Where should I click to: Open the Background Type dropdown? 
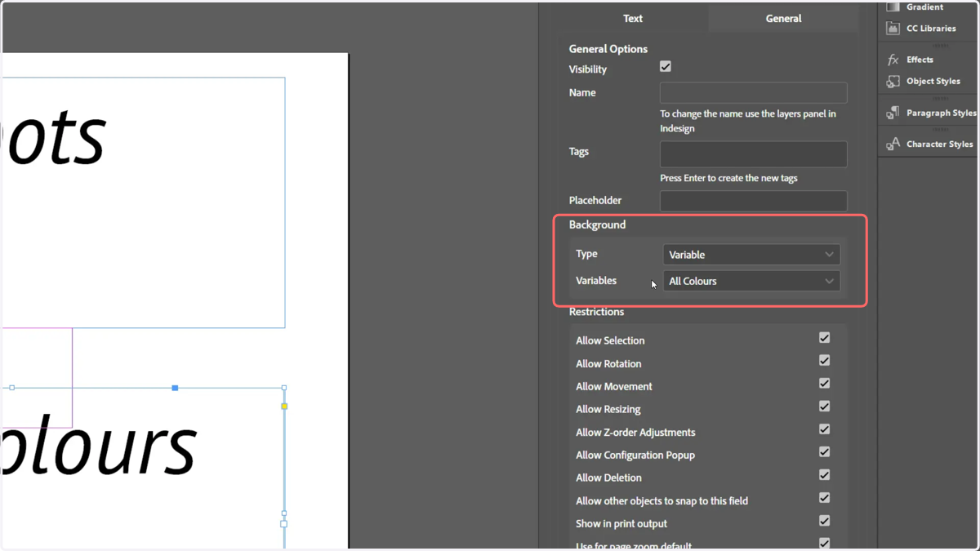pos(751,255)
